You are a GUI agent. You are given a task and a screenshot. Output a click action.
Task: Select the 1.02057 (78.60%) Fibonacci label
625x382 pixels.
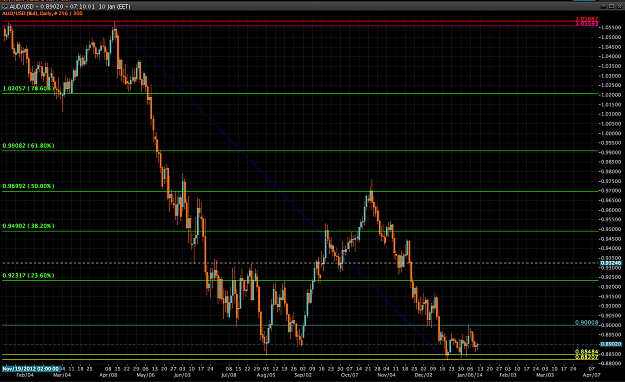[28, 89]
